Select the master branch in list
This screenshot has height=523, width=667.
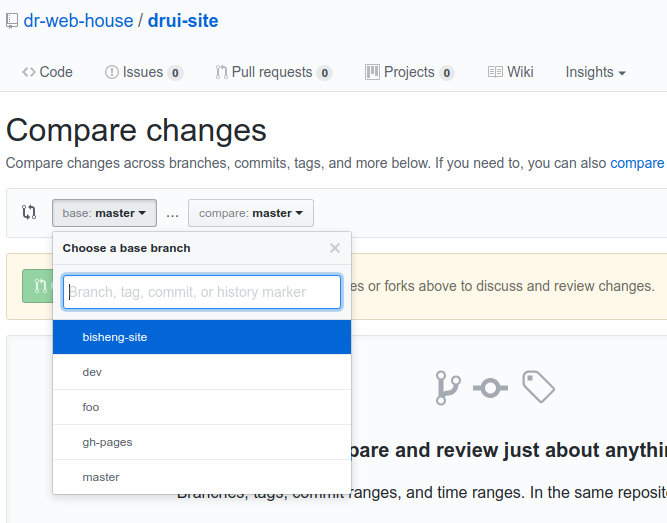click(202, 477)
